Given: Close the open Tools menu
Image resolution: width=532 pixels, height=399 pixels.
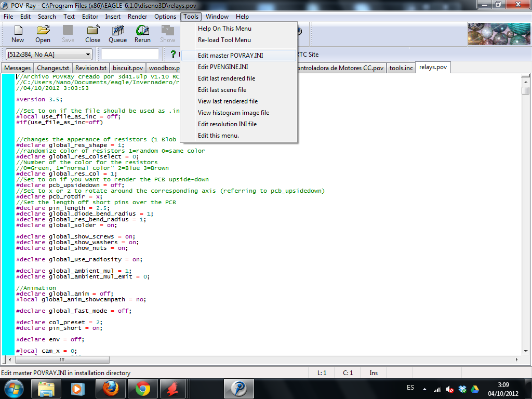Looking at the screenshot, I should point(191,16).
